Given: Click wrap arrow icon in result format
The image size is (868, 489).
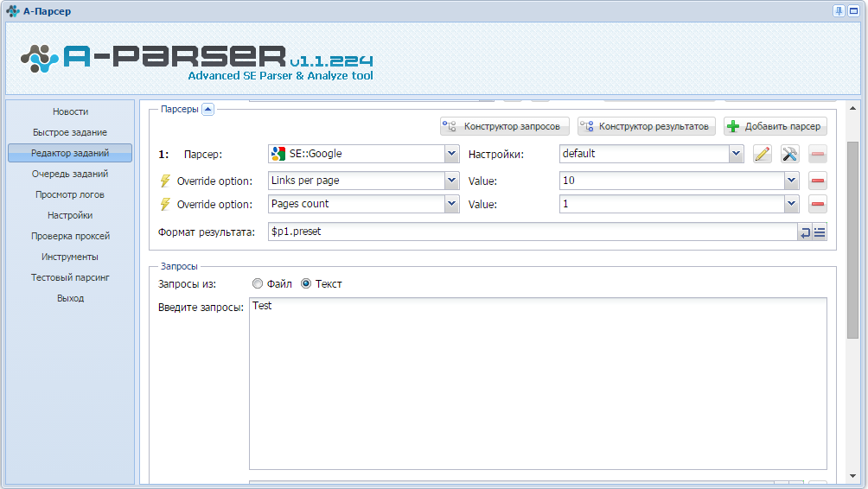Looking at the screenshot, I should click(x=805, y=232).
